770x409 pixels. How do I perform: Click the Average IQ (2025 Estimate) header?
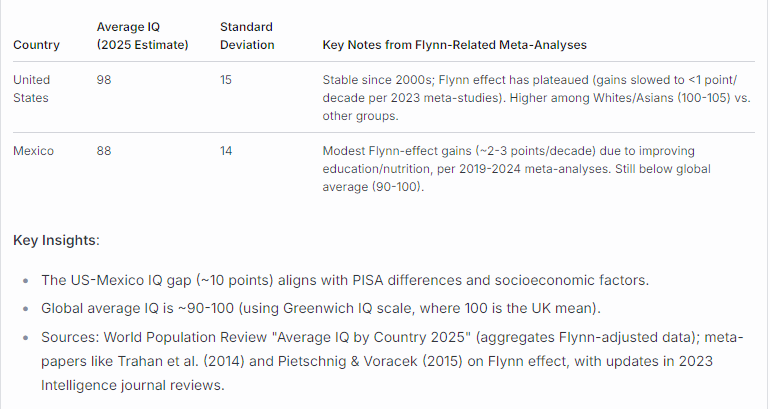click(x=142, y=36)
